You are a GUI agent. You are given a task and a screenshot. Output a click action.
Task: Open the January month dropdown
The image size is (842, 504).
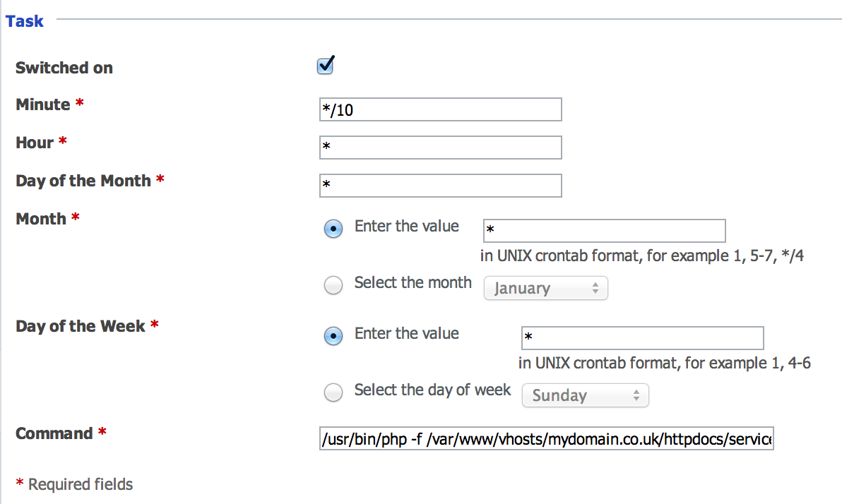[545, 288]
